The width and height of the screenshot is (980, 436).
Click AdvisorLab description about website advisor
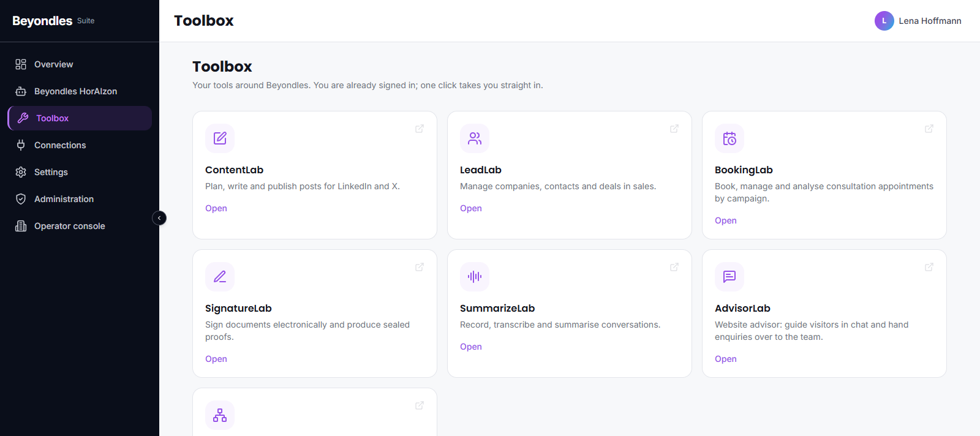[x=812, y=331]
